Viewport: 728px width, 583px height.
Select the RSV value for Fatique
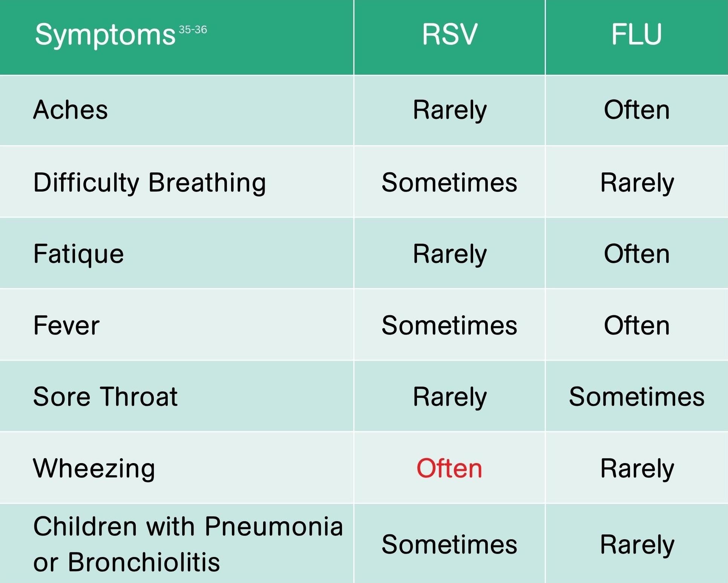pyautogui.click(x=449, y=254)
